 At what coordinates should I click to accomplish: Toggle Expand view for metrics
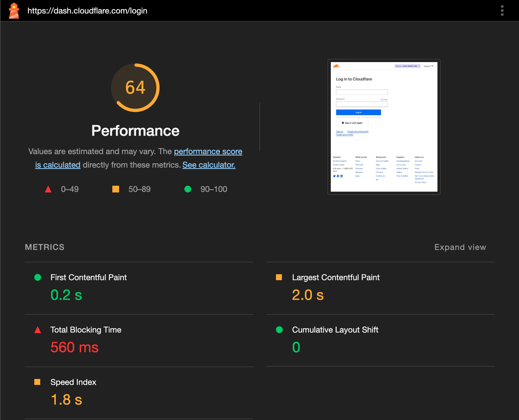460,247
